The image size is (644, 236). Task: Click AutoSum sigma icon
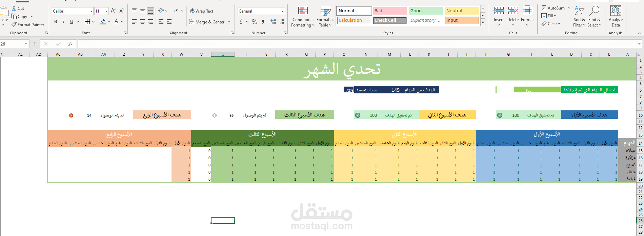click(x=544, y=8)
